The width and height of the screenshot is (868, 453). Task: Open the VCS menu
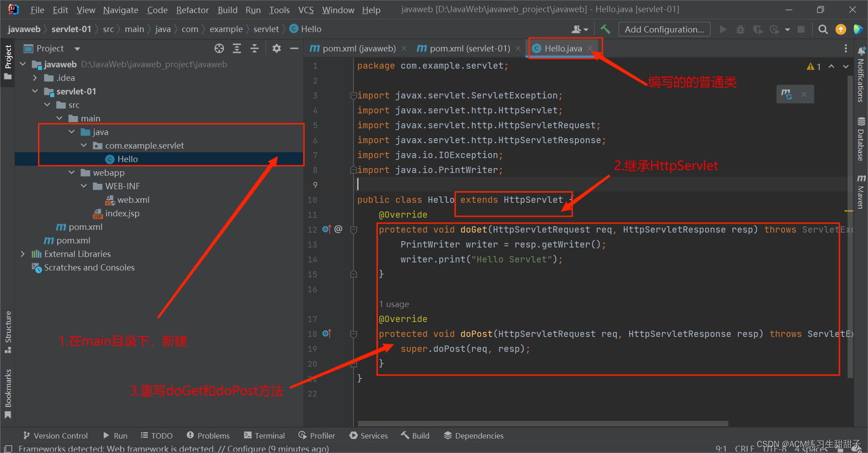click(306, 10)
